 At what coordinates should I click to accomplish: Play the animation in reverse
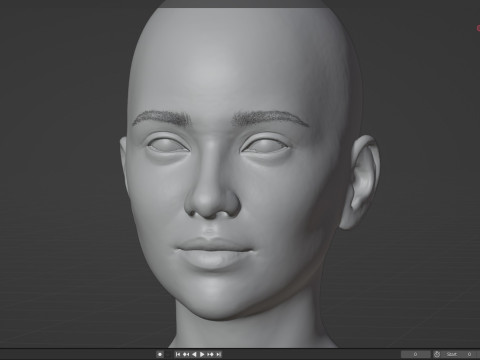[x=194, y=354]
